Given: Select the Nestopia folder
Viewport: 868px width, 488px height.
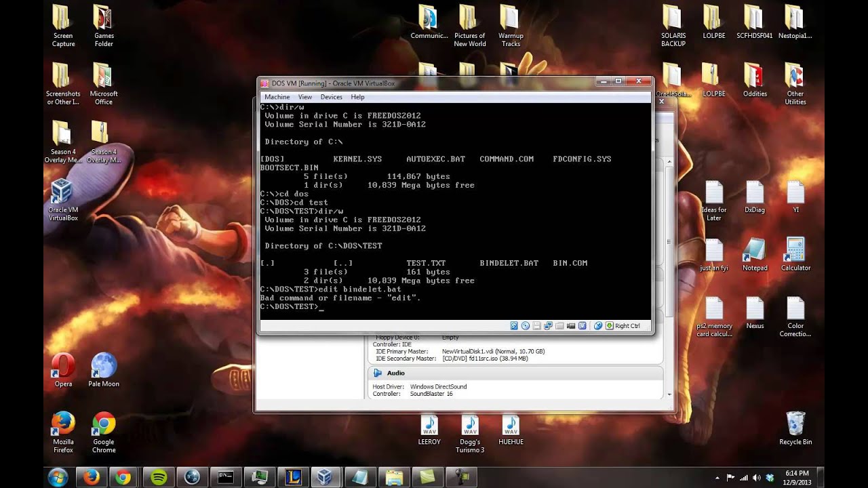Looking at the screenshot, I should [x=795, y=22].
